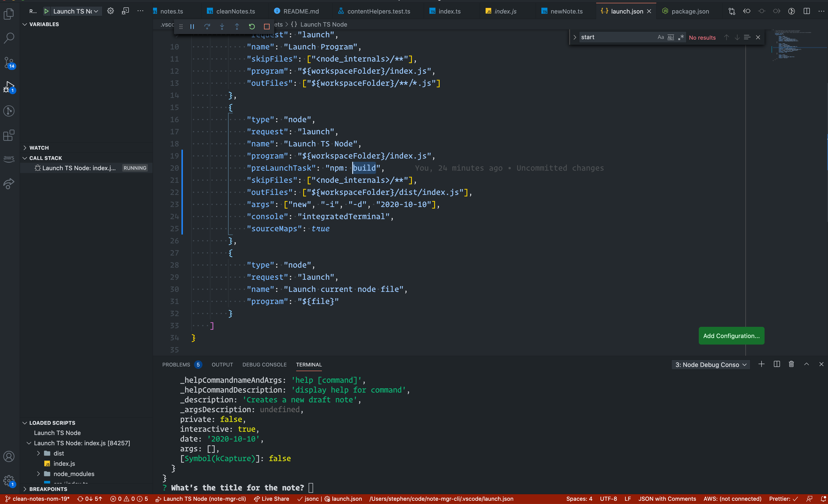Stop the debugging session

[267, 27]
